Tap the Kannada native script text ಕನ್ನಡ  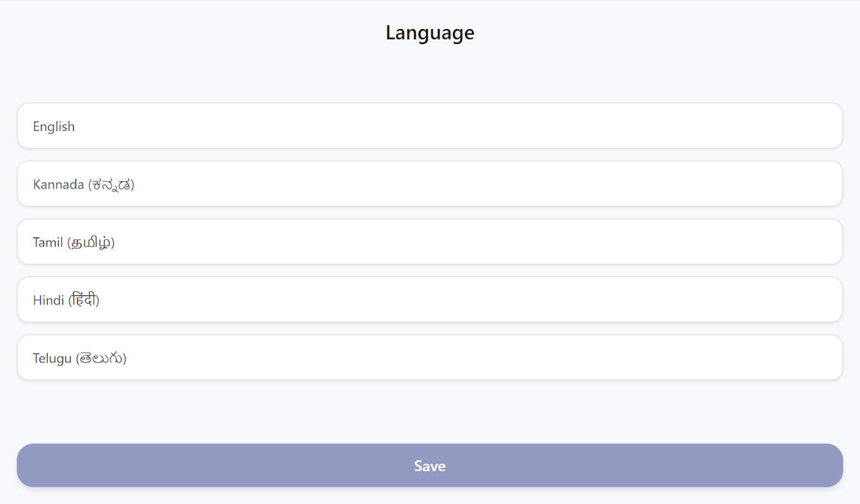112,185
